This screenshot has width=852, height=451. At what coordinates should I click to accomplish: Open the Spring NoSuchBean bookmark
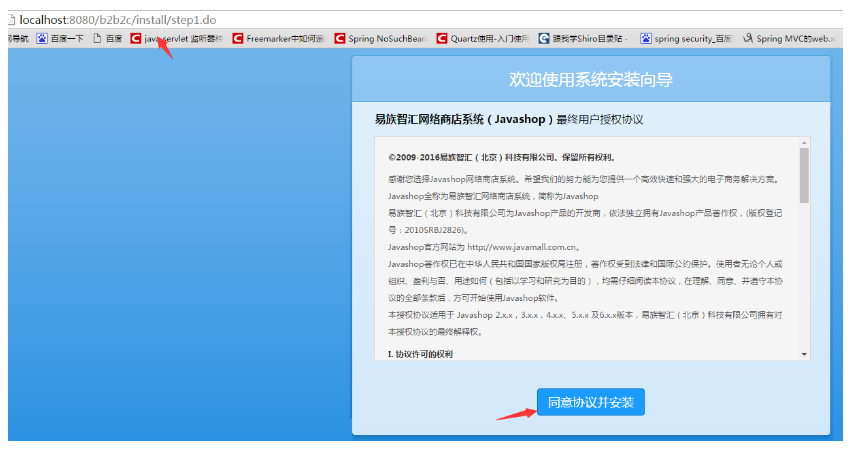(x=386, y=39)
